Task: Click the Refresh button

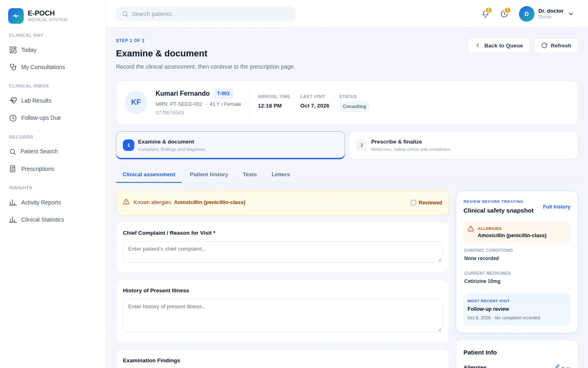Action: click(556, 45)
